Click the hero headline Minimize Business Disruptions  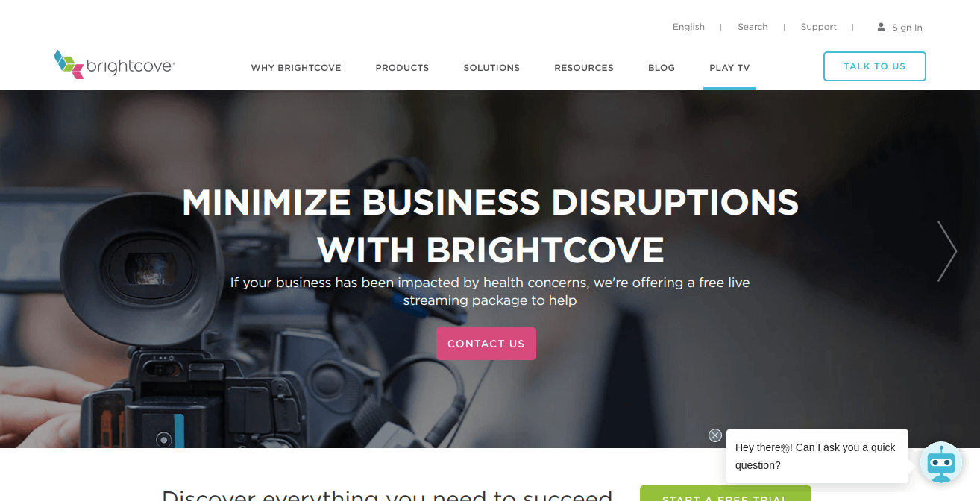[x=490, y=225]
